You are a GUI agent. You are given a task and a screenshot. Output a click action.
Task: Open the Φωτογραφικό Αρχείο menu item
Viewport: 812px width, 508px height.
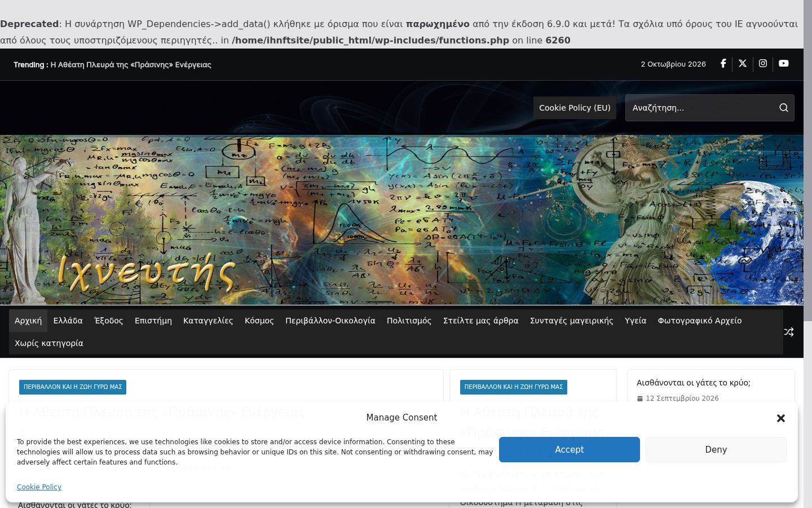700,321
